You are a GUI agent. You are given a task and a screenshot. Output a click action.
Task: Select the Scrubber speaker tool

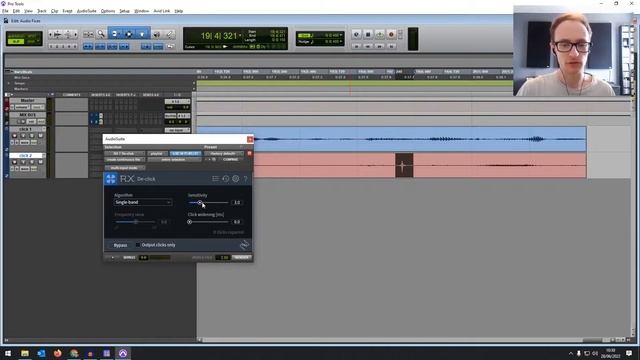pos(157,35)
